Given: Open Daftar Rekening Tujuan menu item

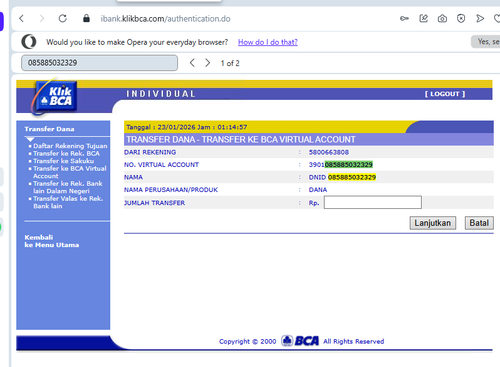Looking at the screenshot, I should [x=70, y=146].
